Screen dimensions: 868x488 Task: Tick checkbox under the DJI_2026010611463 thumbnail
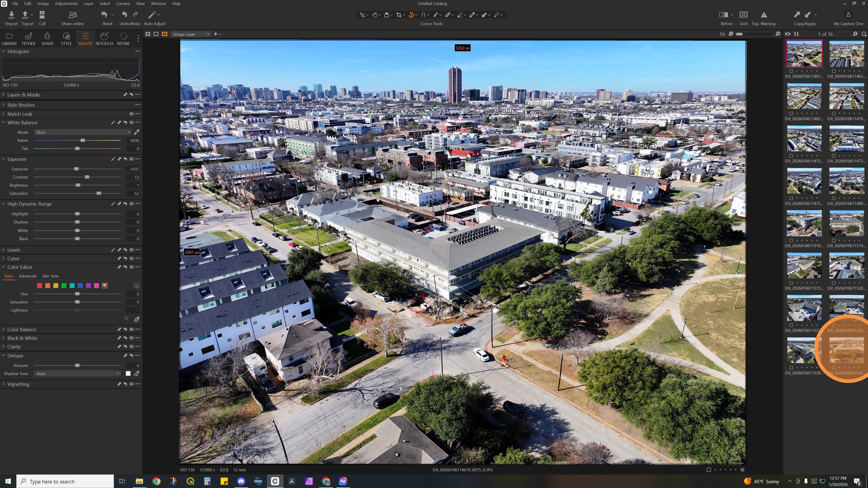[834, 71]
